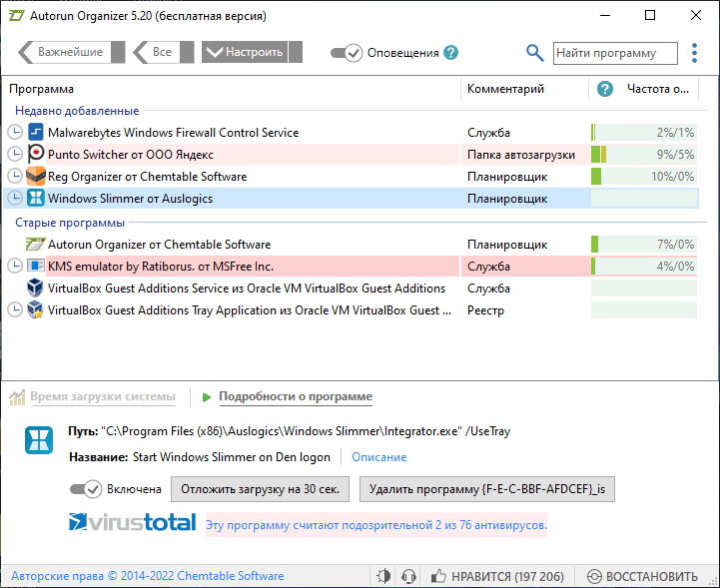Click the Autorun Organizer 7%/0% frequency bar
The width and height of the screenshot is (720, 588).
click(644, 245)
